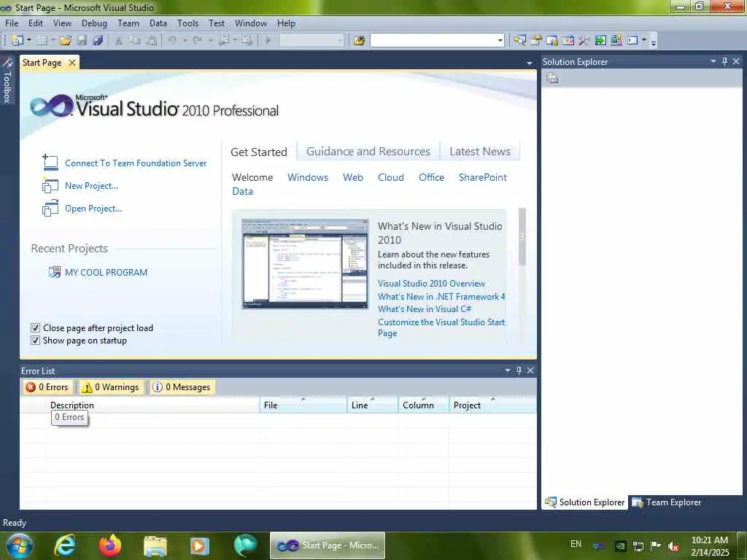Pin the Solution Explorer panel with pushpin
Screen dimensions: 747x560
pos(724,61)
